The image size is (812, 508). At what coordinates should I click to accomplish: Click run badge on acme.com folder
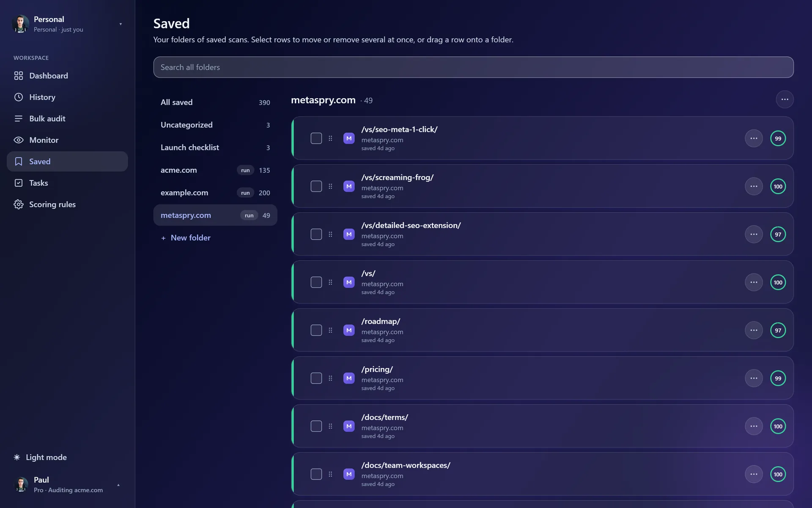click(x=245, y=170)
